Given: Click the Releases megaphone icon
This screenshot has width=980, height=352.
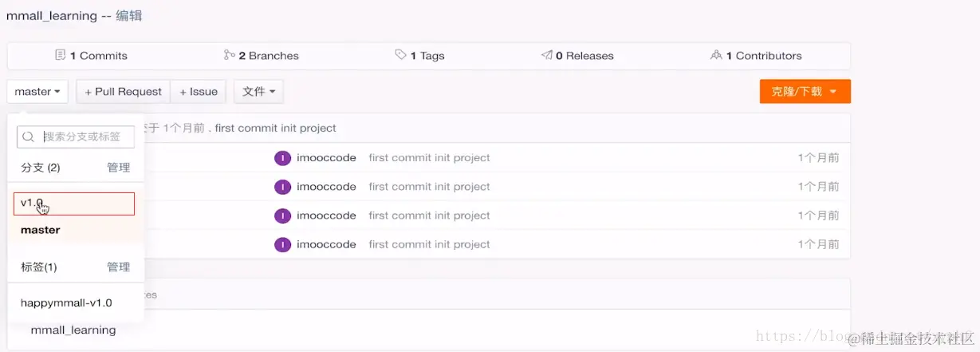Looking at the screenshot, I should (546, 56).
